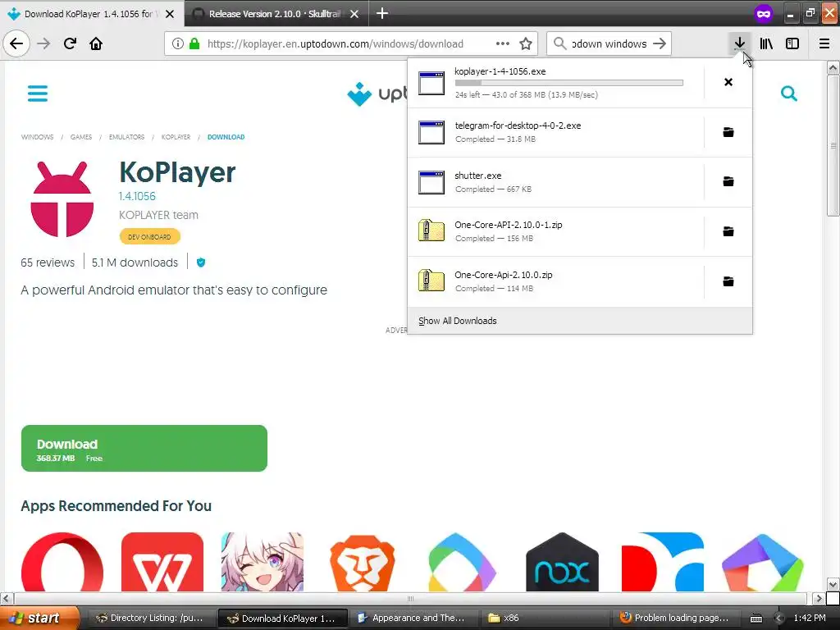Click the koplayer-1-4-1056.exe download entry
The width and height of the screenshot is (840, 630).
pos(555,83)
